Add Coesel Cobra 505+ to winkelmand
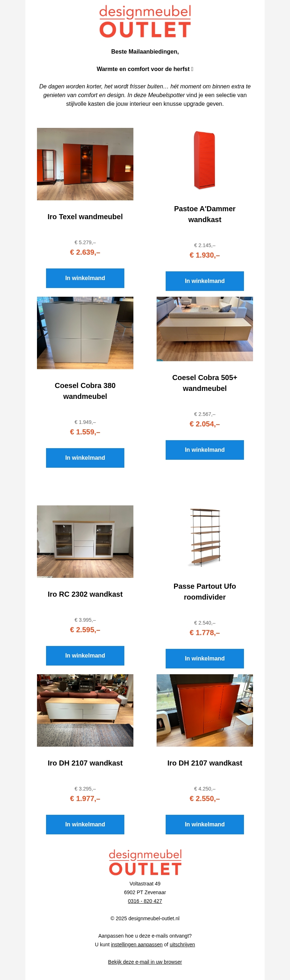 (x=204, y=450)
